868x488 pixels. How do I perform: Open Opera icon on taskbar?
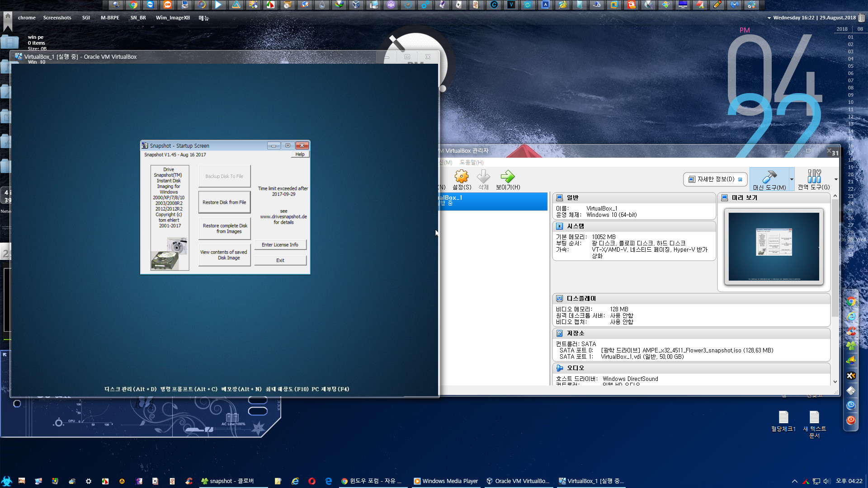[x=312, y=481]
